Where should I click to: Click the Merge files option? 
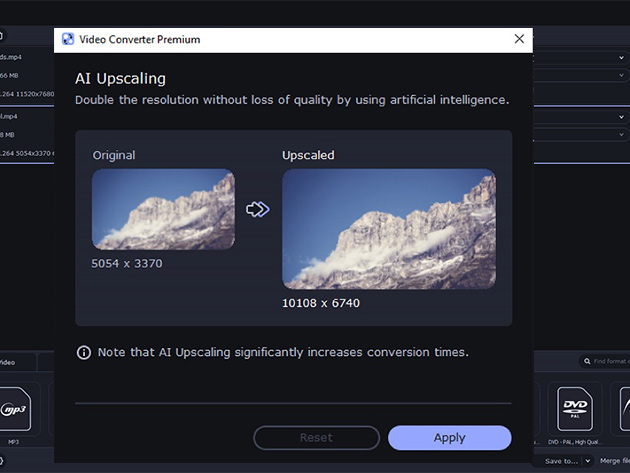(615, 461)
